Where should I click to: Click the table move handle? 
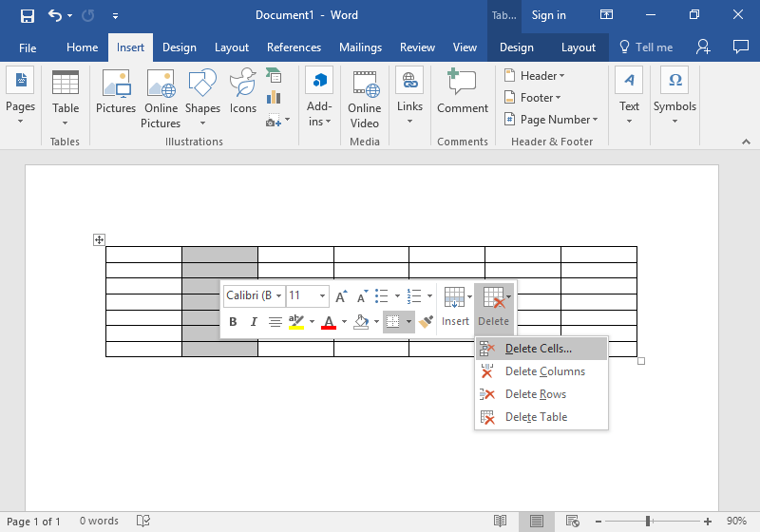point(99,239)
